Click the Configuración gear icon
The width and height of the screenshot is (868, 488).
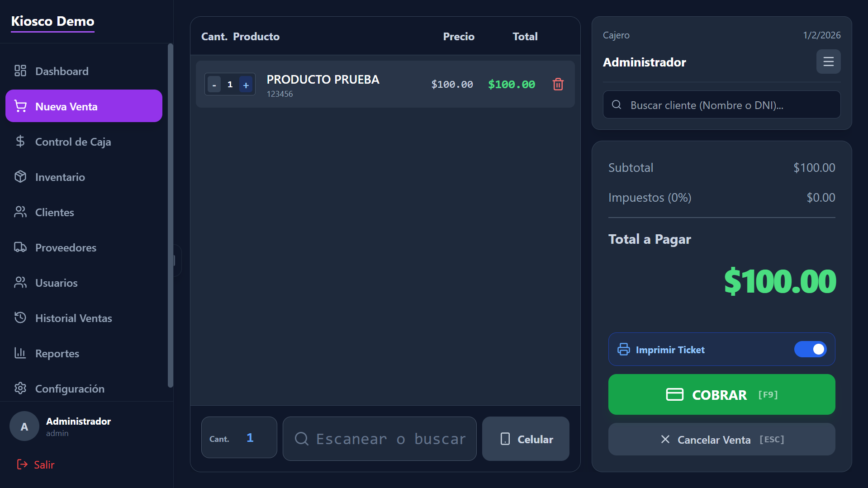coord(20,388)
